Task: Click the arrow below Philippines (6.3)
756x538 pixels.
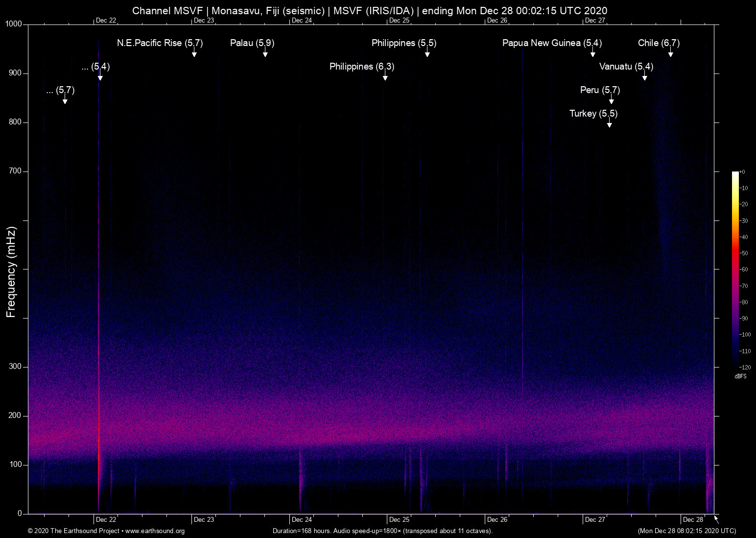Action: click(x=385, y=77)
